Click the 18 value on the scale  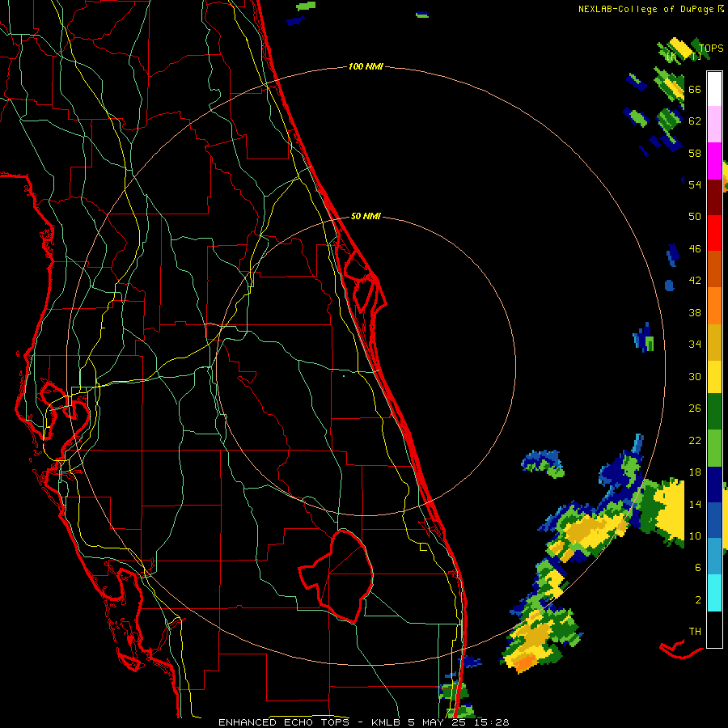tap(695, 472)
